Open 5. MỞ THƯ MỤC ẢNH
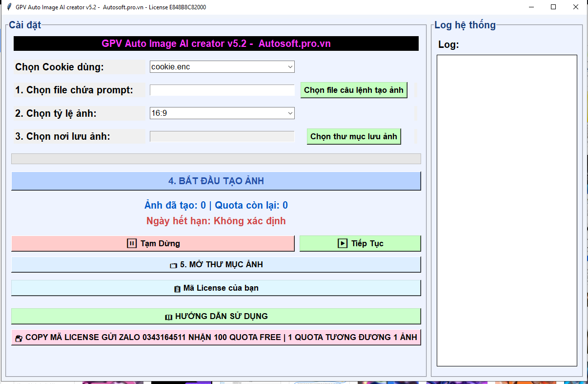588x384 pixels. [x=216, y=264]
